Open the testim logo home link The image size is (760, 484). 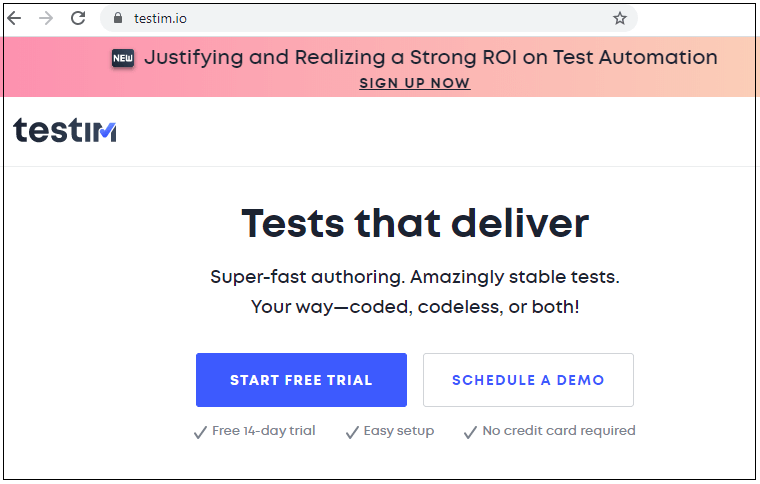point(65,130)
